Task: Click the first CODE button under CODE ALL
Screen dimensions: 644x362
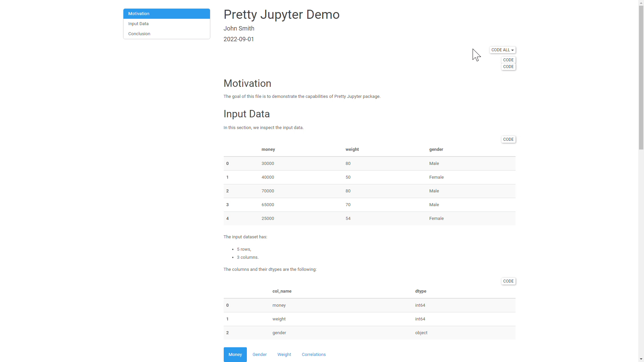Action: (x=508, y=60)
